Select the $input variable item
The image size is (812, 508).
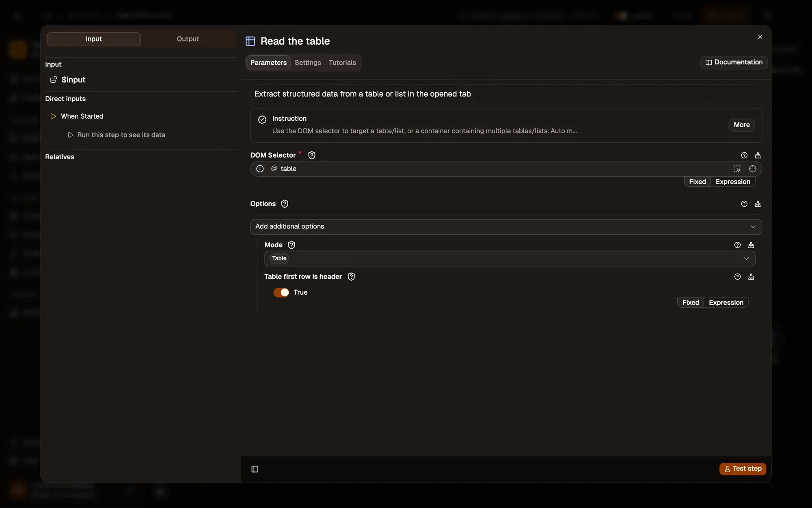[x=68, y=80]
